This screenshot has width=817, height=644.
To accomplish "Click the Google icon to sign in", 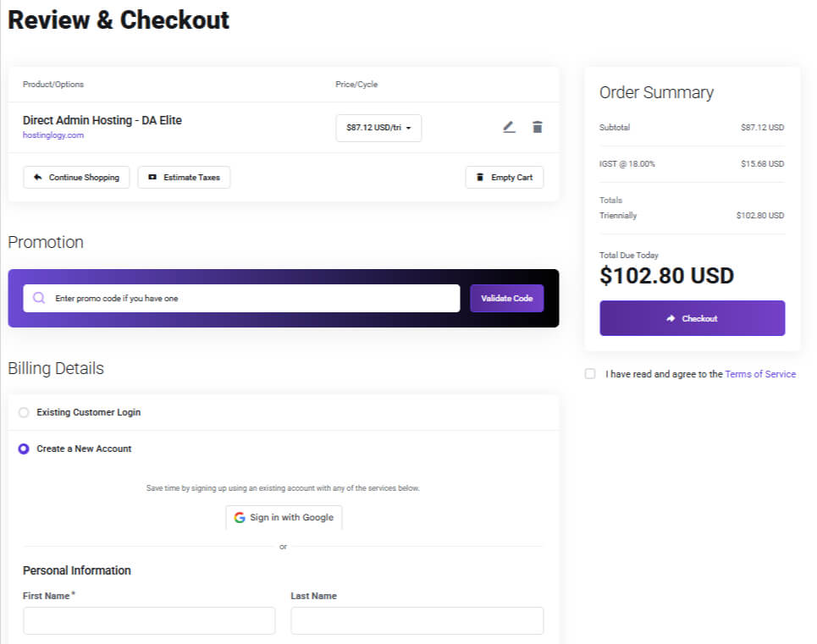I will [x=239, y=517].
